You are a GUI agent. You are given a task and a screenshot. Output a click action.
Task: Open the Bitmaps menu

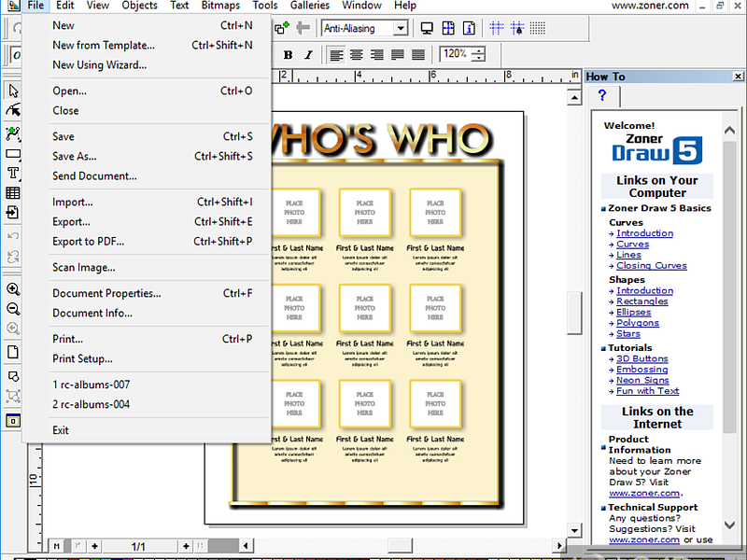point(220,6)
